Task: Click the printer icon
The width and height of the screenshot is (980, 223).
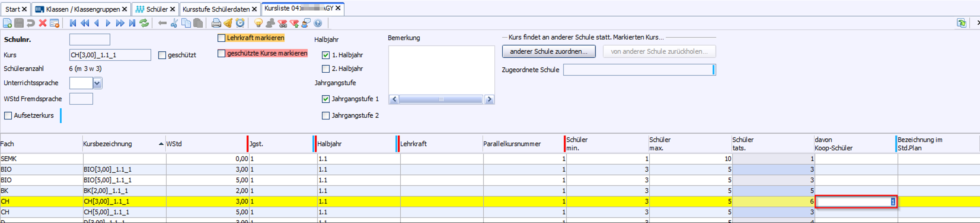Action: tap(216, 23)
